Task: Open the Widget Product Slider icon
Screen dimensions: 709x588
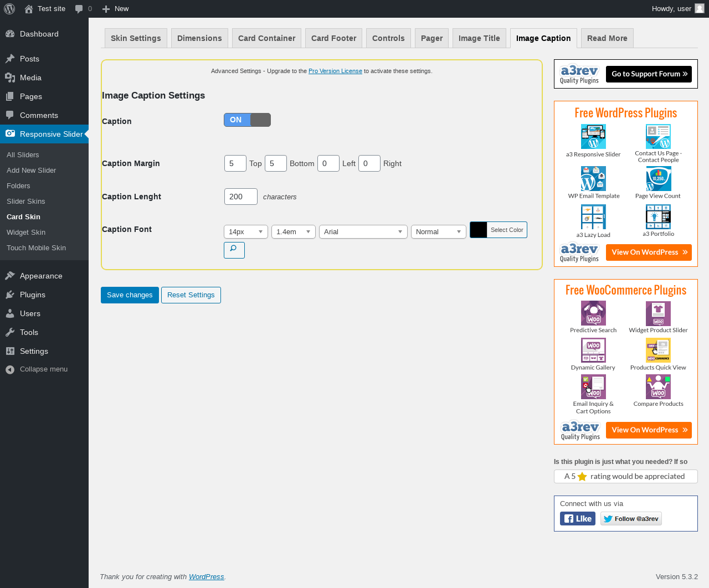Action: tap(658, 313)
